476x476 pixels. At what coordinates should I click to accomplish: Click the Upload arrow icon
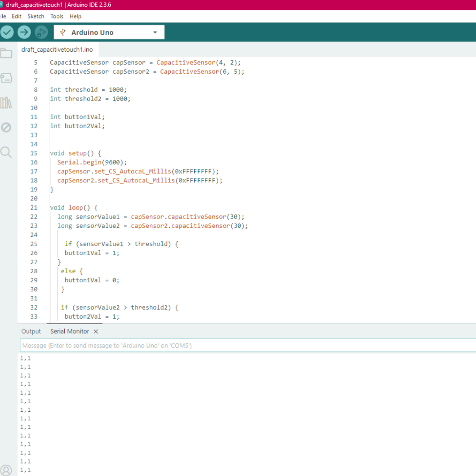tap(24, 32)
